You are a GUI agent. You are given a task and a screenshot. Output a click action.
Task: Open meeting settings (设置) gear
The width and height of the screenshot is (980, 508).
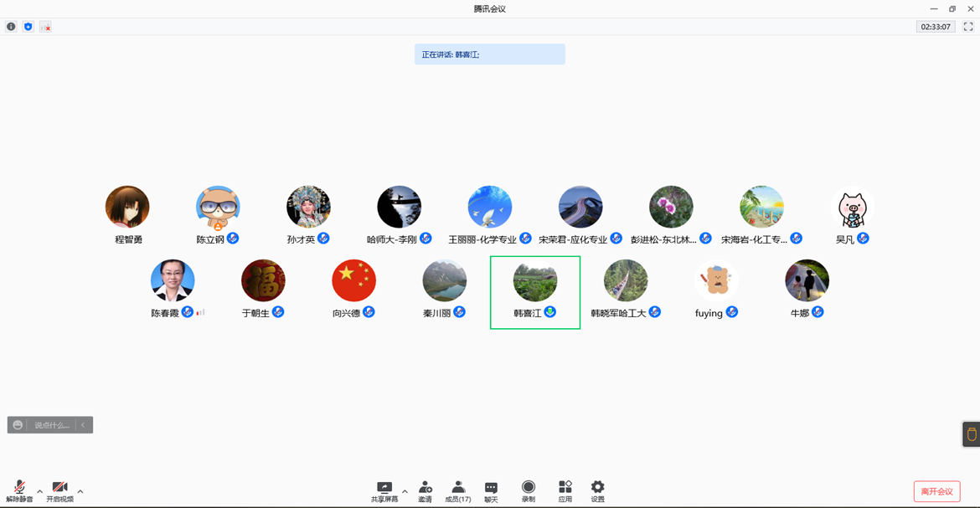(597, 491)
